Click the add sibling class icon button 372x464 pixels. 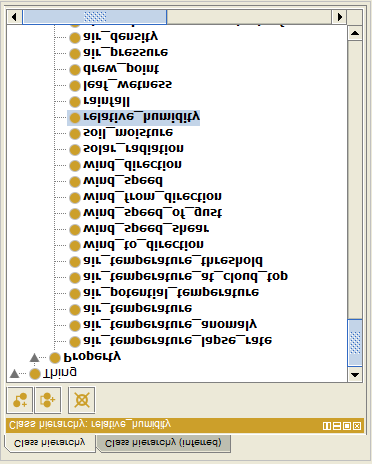(48, 400)
